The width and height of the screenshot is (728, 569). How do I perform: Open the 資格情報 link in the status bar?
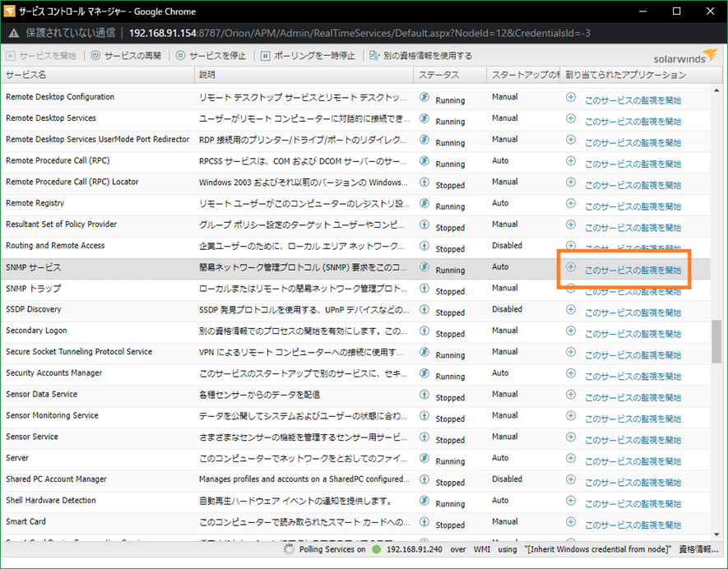click(x=698, y=549)
